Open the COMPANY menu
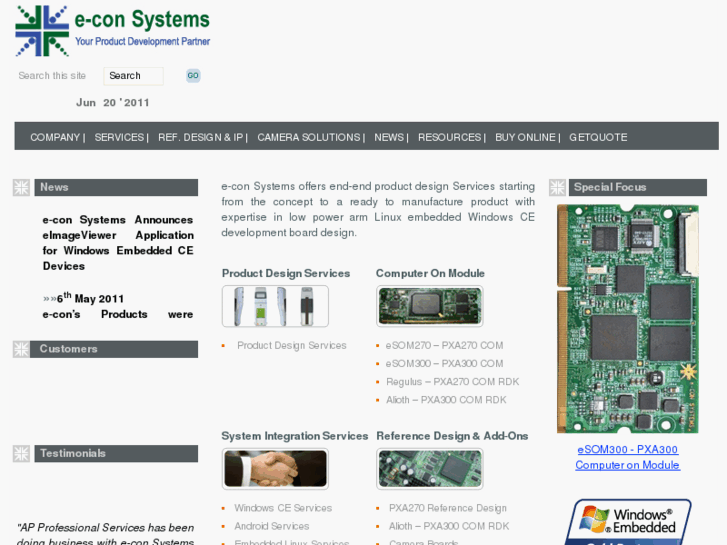727x545 pixels. tap(55, 137)
